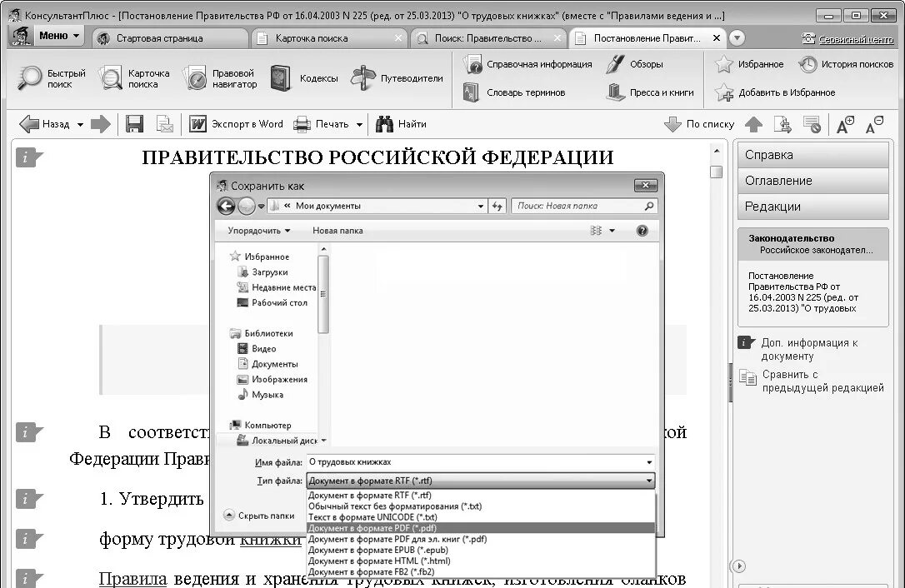905x588 pixels.
Task: Open Кодексы section
Action: pos(303,78)
